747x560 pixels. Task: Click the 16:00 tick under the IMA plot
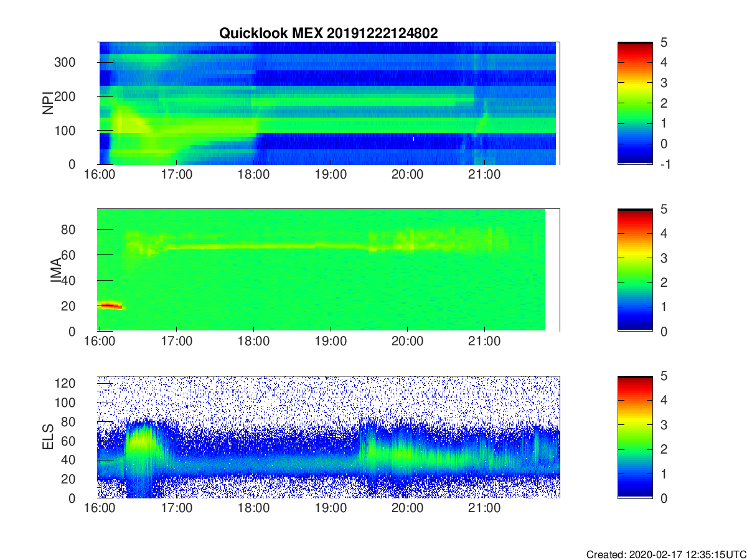coord(100,342)
